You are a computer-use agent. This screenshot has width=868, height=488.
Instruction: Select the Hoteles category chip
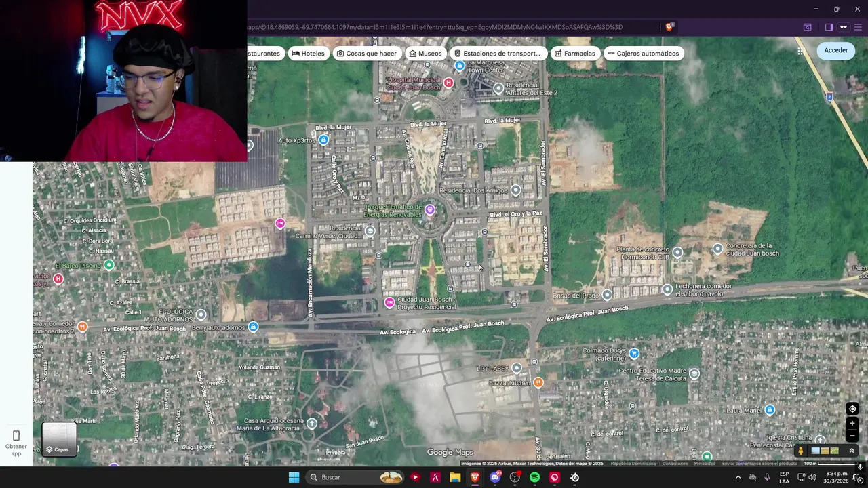point(308,54)
